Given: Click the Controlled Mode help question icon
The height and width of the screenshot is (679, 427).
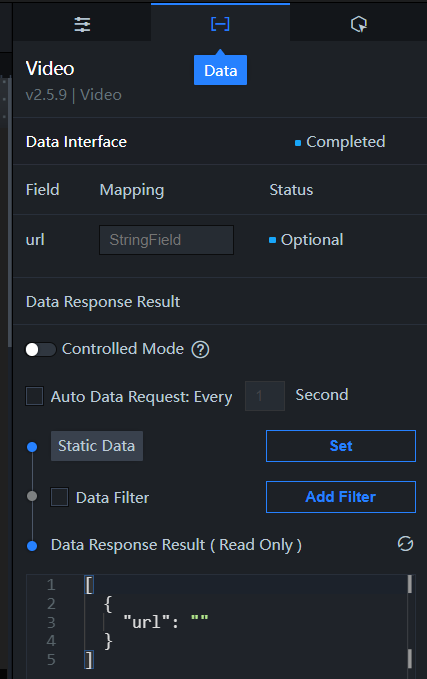Looking at the screenshot, I should pos(201,349).
